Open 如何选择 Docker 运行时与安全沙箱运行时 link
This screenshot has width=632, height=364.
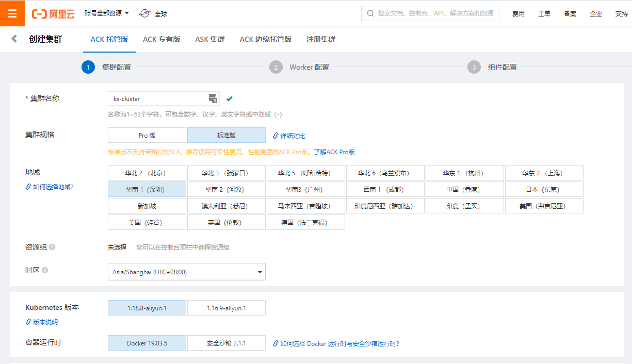(x=336, y=343)
